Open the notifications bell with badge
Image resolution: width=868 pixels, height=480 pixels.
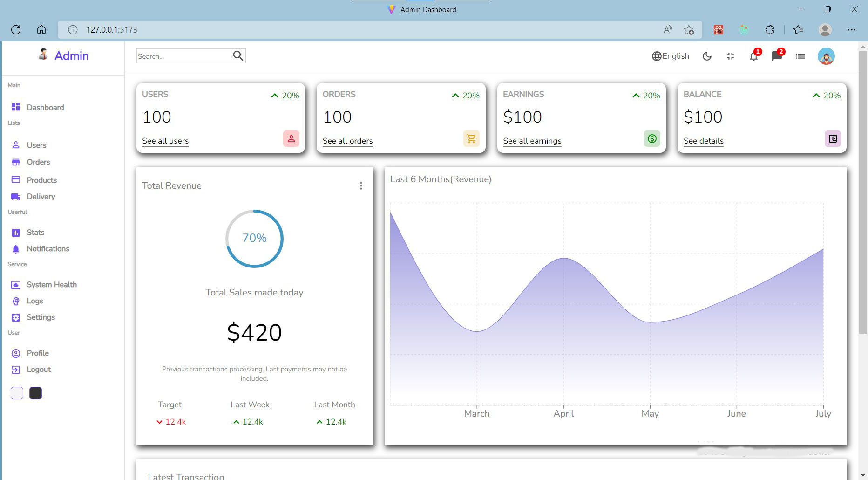tap(754, 56)
